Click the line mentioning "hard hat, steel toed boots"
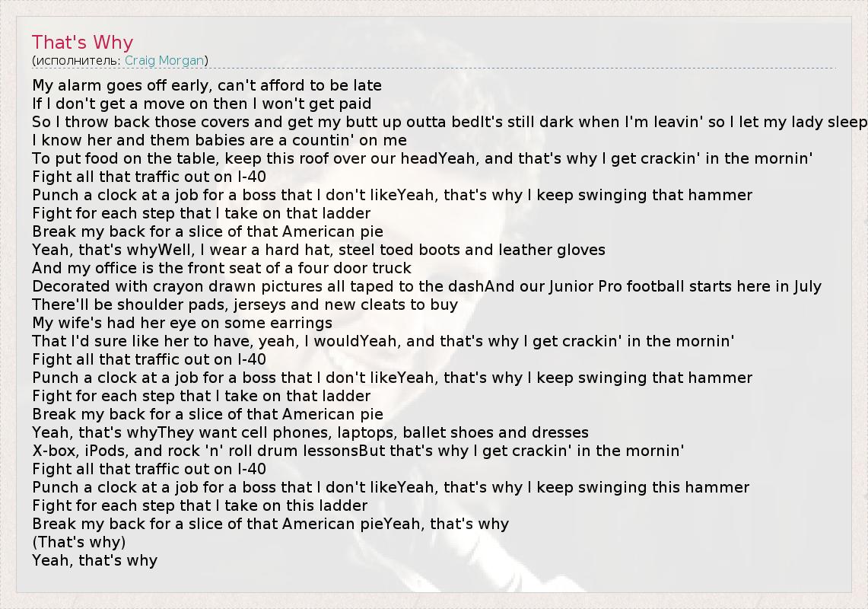Image resolution: width=868 pixels, height=609 pixels. click(319, 250)
